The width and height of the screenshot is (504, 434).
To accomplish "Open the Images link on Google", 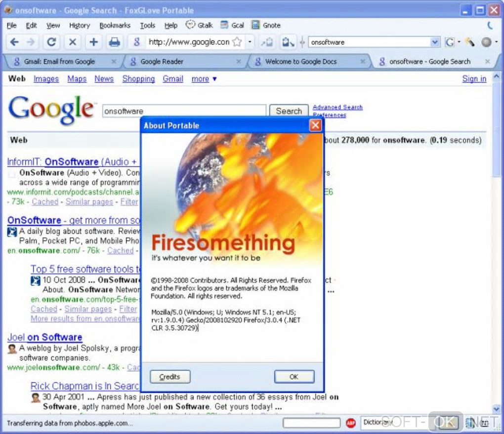I will point(46,79).
